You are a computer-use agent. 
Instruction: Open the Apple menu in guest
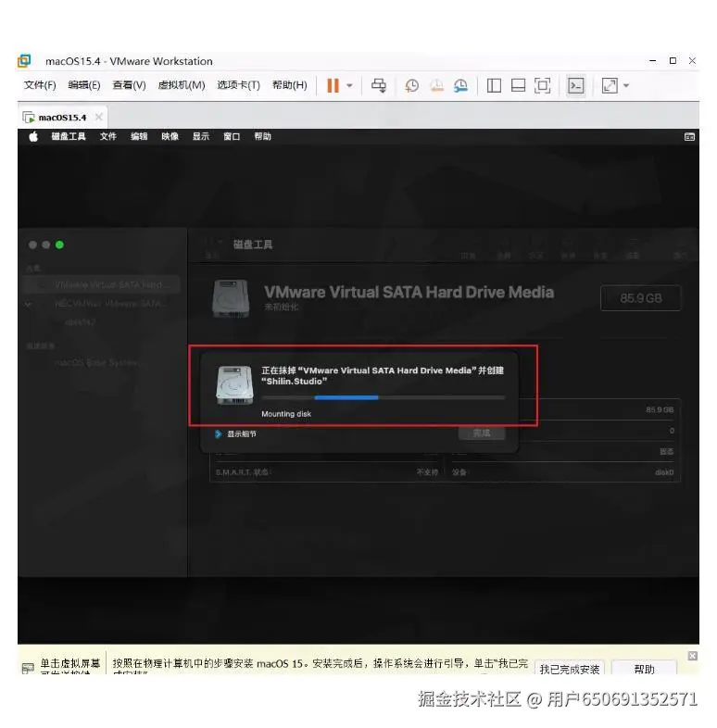click(33, 136)
